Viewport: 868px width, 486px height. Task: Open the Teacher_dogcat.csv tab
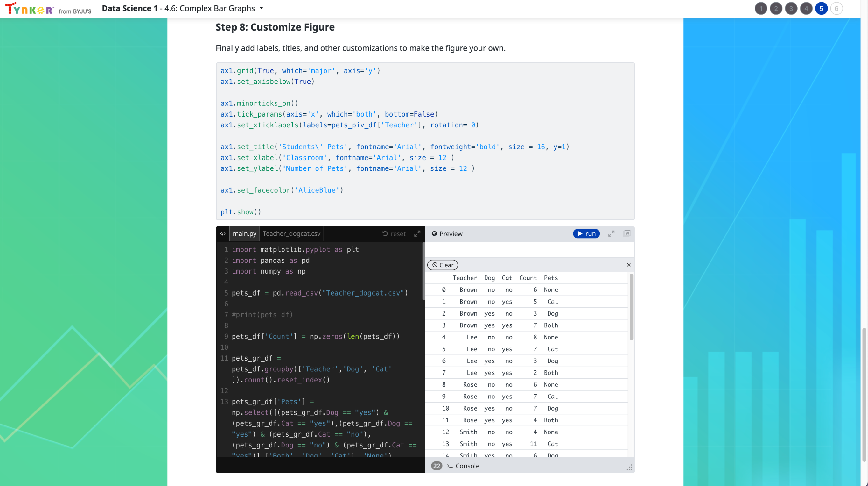291,234
